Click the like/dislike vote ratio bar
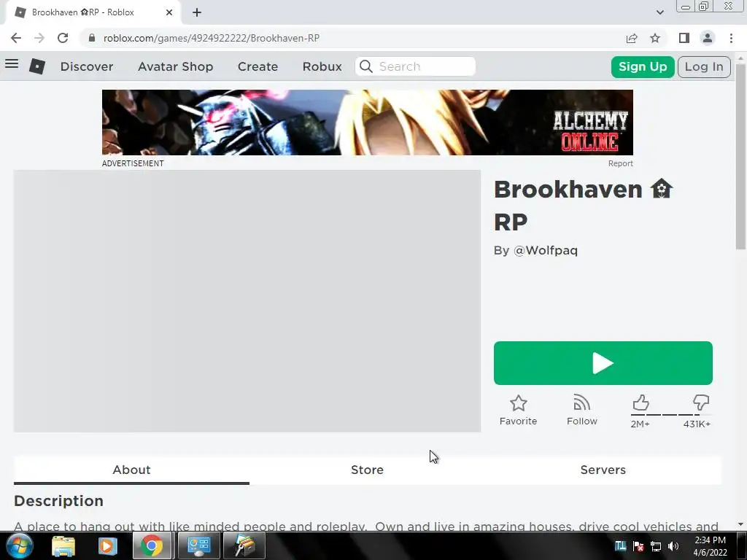Viewport: 747px width, 560px height. (671, 415)
